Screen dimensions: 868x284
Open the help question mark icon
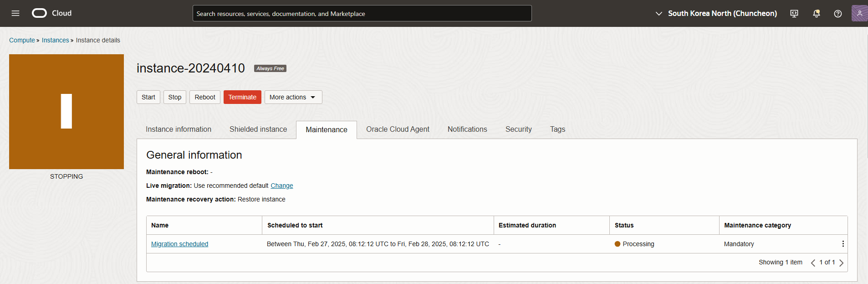(838, 14)
